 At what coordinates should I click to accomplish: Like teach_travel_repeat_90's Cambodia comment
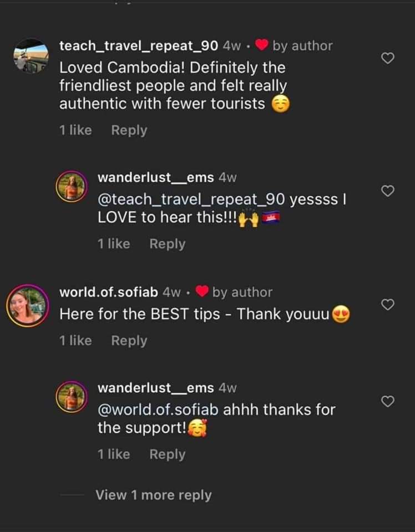pos(388,58)
